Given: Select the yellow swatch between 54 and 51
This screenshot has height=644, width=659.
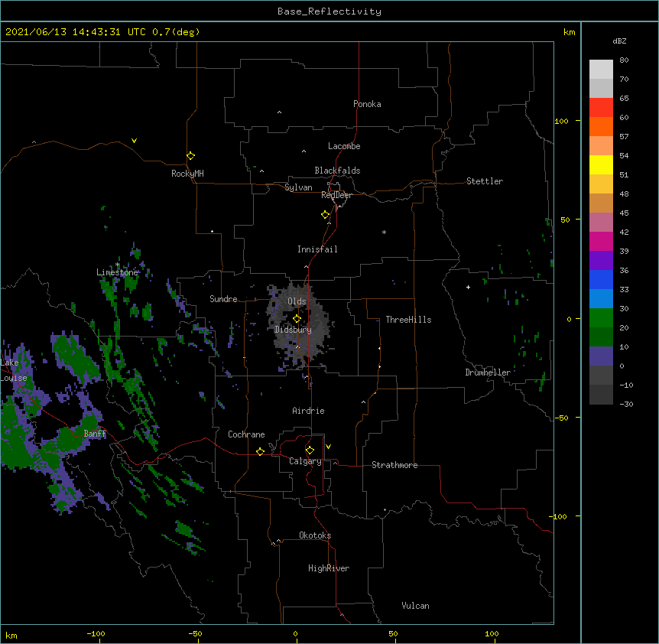Looking at the screenshot, I should click(601, 164).
